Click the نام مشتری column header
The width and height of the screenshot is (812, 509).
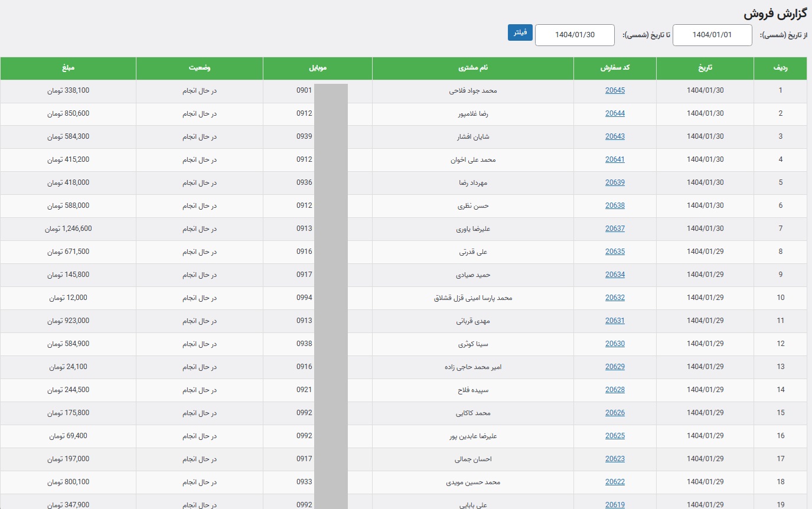pos(473,68)
